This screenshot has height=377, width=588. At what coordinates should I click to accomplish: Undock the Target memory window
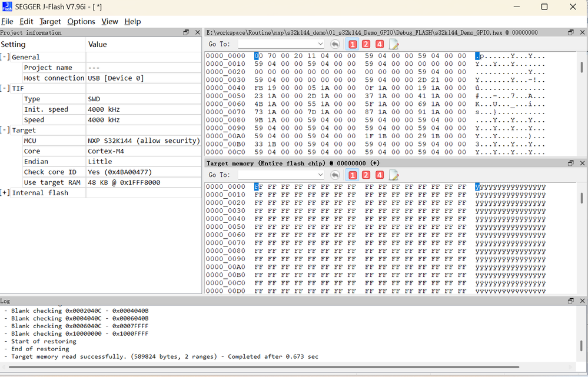point(571,163)
